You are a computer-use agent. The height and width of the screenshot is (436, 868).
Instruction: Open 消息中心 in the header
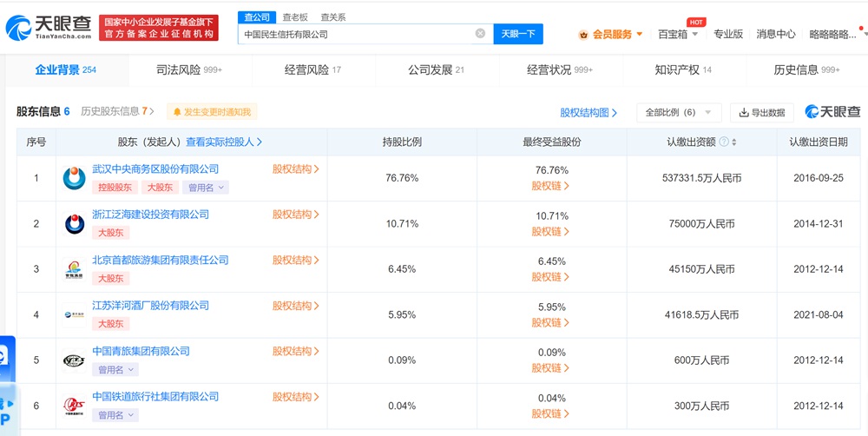(x=776, y=34)
